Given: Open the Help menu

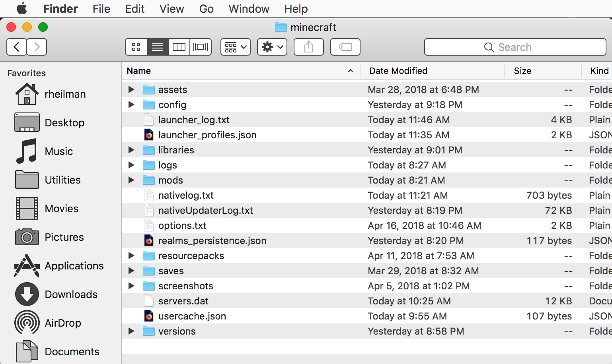Looking at the screenshot, I should click(296, 9).
